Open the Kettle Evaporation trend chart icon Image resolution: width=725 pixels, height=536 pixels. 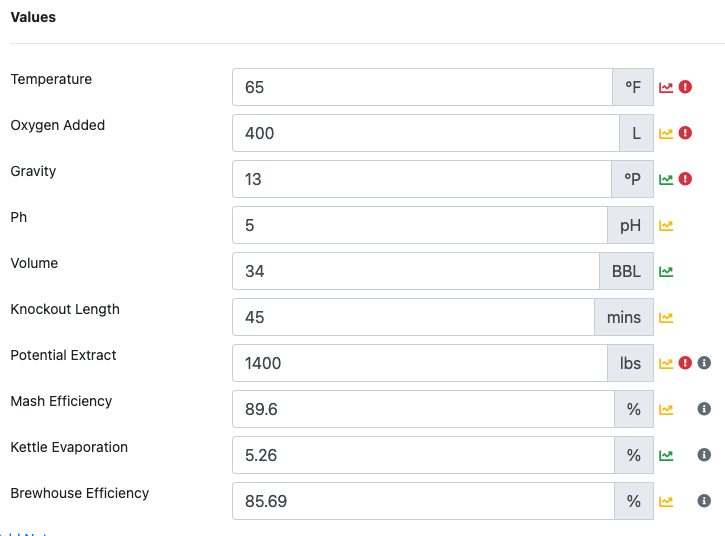click(x=666, y=455)
